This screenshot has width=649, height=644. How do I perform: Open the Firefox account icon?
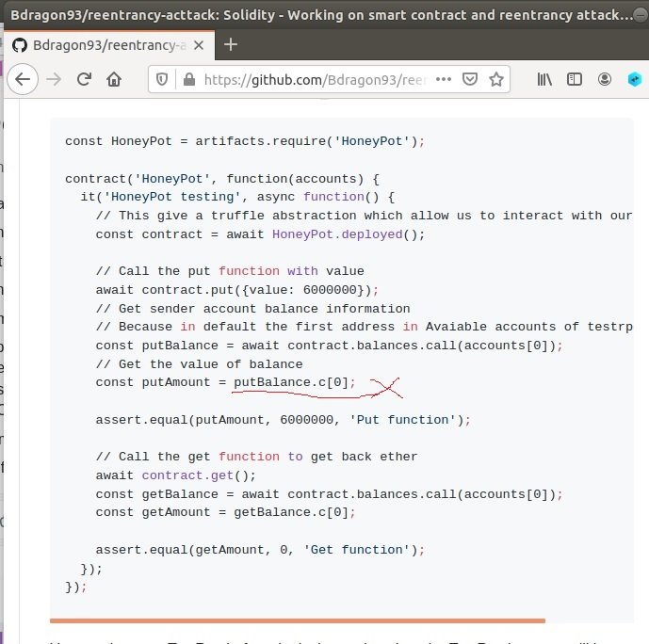(605, 80)
